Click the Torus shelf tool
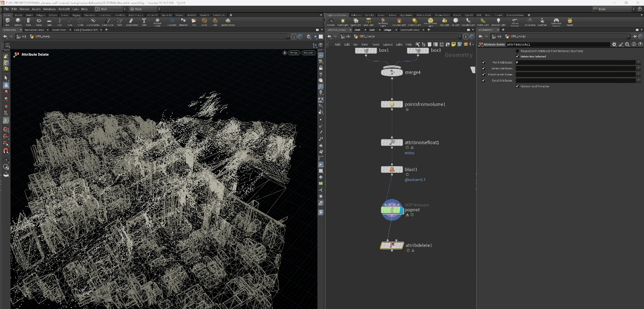The width and height of the screenshot is (644, 309). pos(39,21)
